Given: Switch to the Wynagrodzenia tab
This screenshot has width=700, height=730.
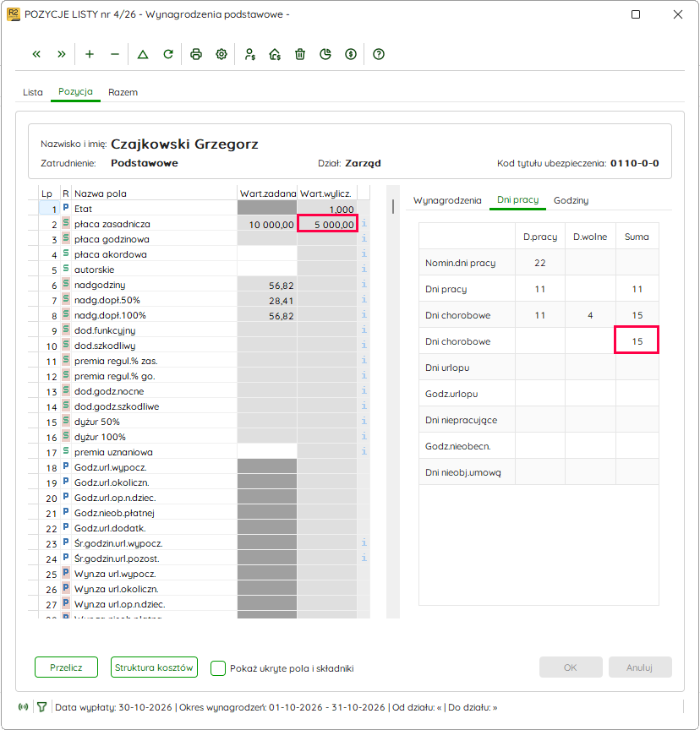Looking at the screenshot, I should coord(447,200).
